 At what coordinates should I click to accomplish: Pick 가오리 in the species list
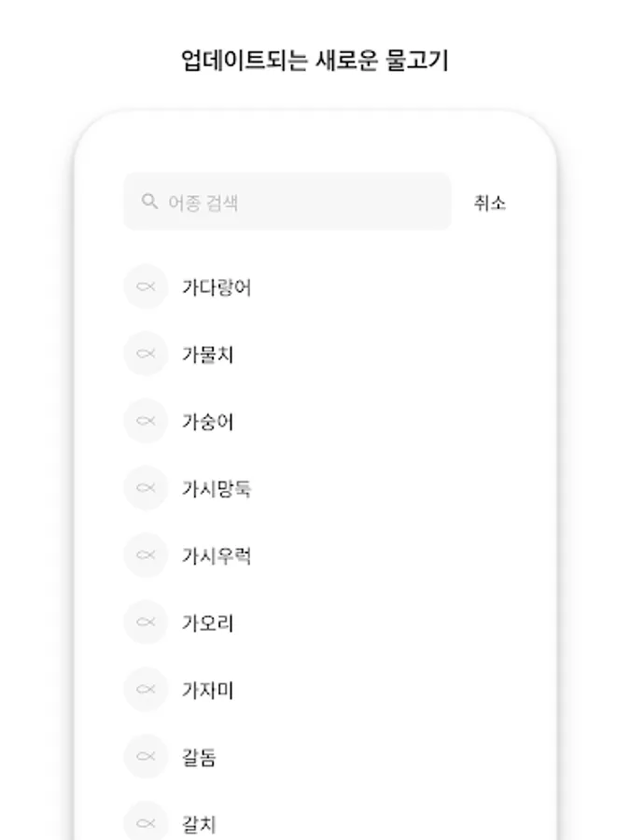click(x=208, y=623)
